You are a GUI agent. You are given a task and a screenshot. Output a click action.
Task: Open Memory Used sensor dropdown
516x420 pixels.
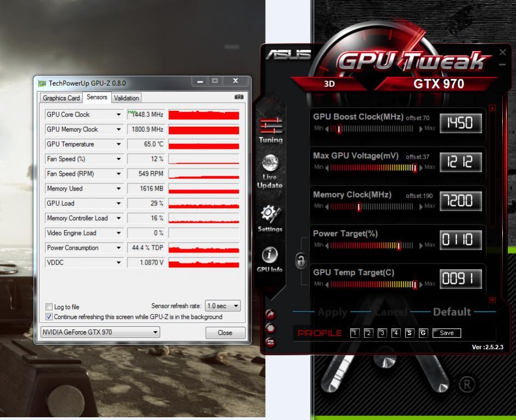(119, 189)
